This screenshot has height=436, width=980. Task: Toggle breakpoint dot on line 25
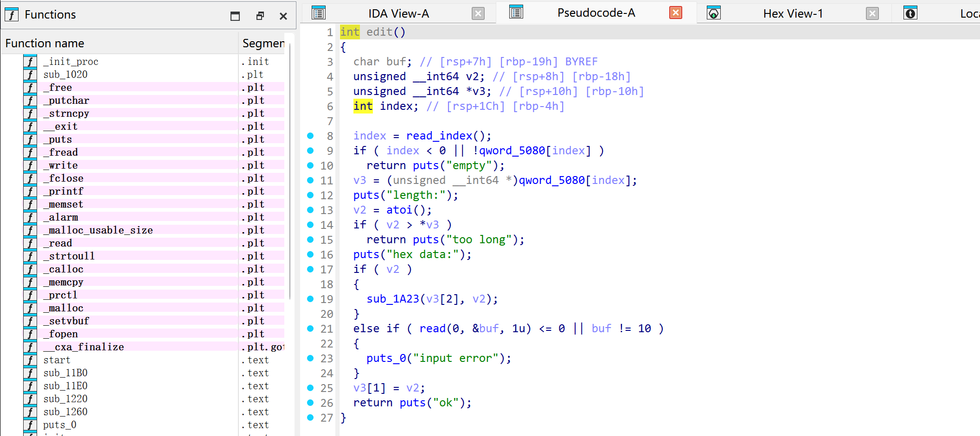pos(310,388)
